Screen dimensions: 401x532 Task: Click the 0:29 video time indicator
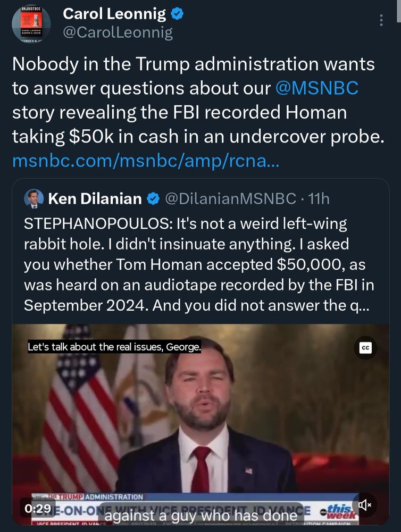(x=37, y=508)
